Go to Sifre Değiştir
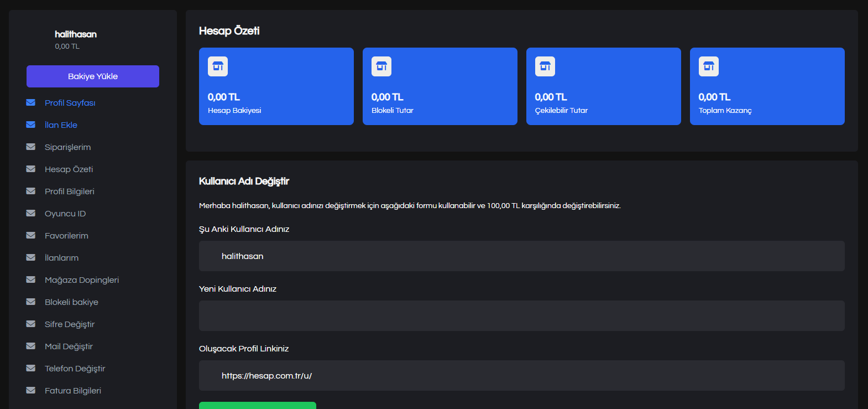This screenshot has height=409, width=868. [70, 324]
